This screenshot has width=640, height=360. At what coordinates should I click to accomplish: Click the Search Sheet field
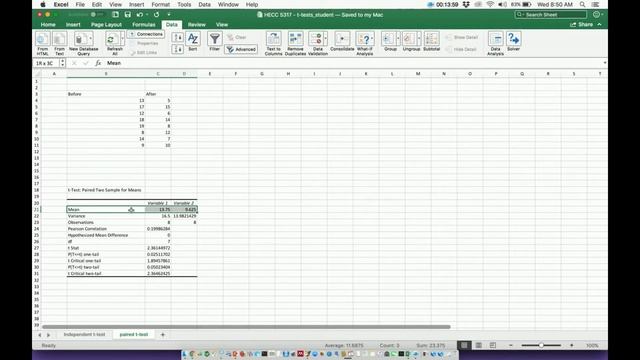click(x=551, y=15)
